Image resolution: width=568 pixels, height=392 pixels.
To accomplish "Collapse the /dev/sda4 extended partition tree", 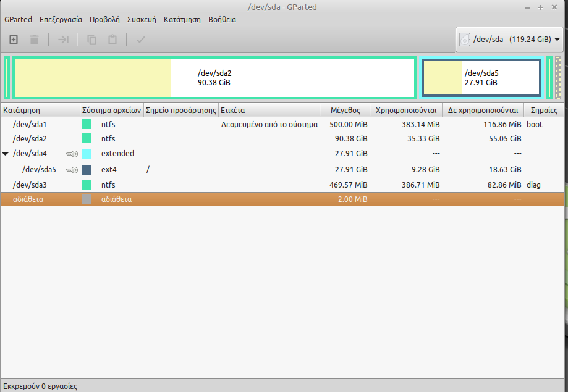I will click(x=6, y=154).
